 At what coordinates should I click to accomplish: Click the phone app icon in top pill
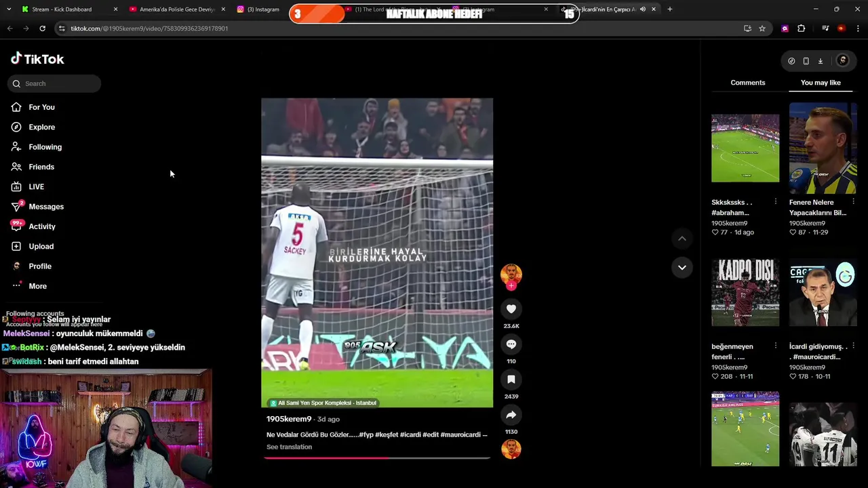pos(806,61)
